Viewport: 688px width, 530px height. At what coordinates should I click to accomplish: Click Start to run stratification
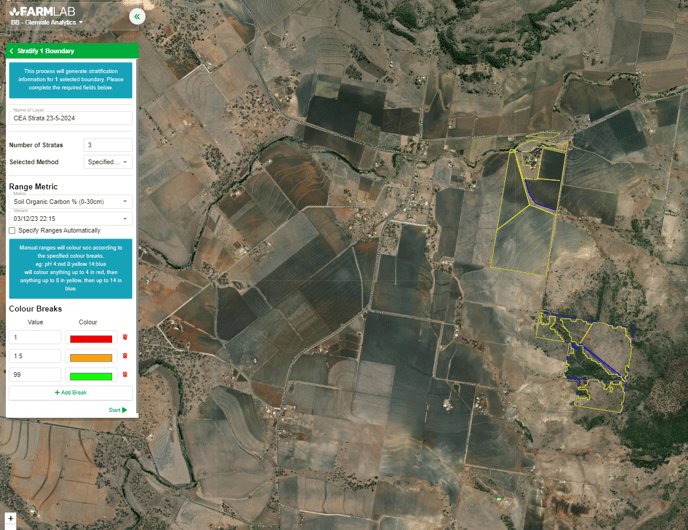[117, 410]
